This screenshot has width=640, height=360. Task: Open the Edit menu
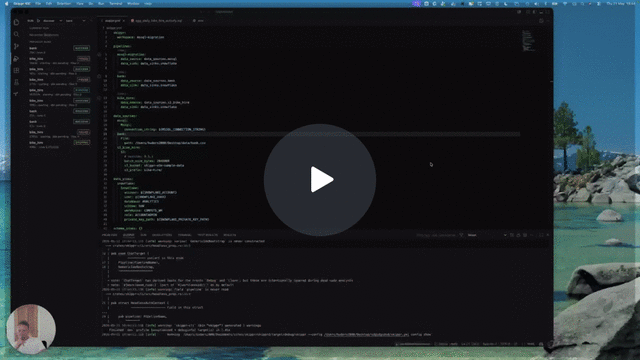pyautogui.click(x=49, y=4)
